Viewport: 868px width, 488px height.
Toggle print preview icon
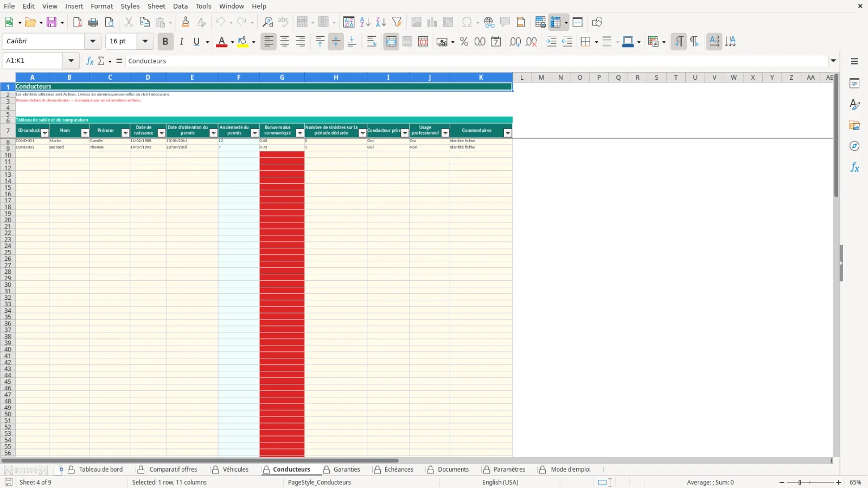[x=110, y=22]
